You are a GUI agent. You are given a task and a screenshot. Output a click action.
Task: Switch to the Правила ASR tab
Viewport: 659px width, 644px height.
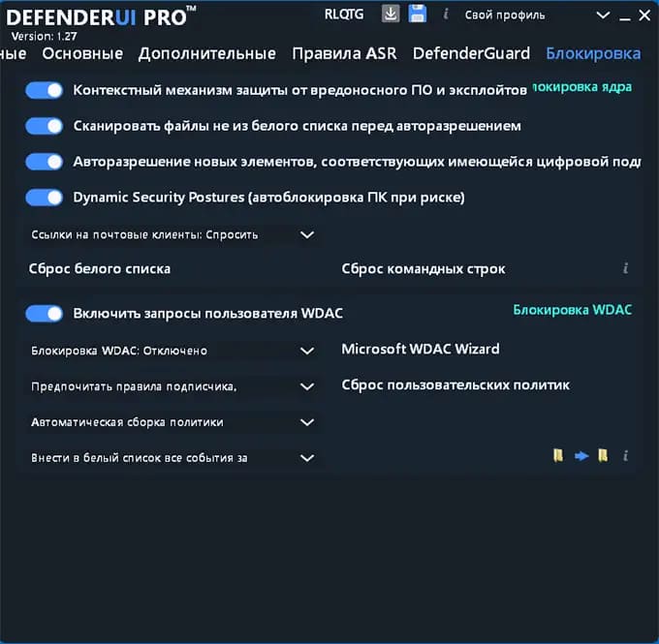(344, 54)
